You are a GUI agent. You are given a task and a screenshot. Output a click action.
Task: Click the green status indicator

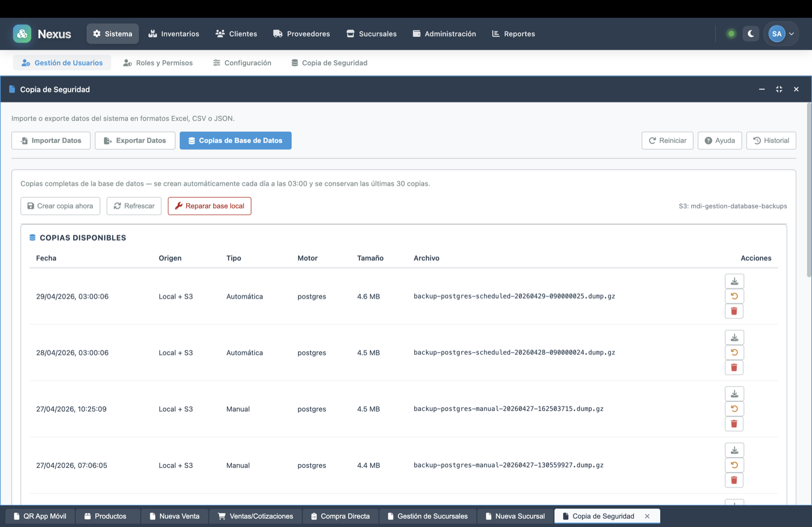click(731, 34)
